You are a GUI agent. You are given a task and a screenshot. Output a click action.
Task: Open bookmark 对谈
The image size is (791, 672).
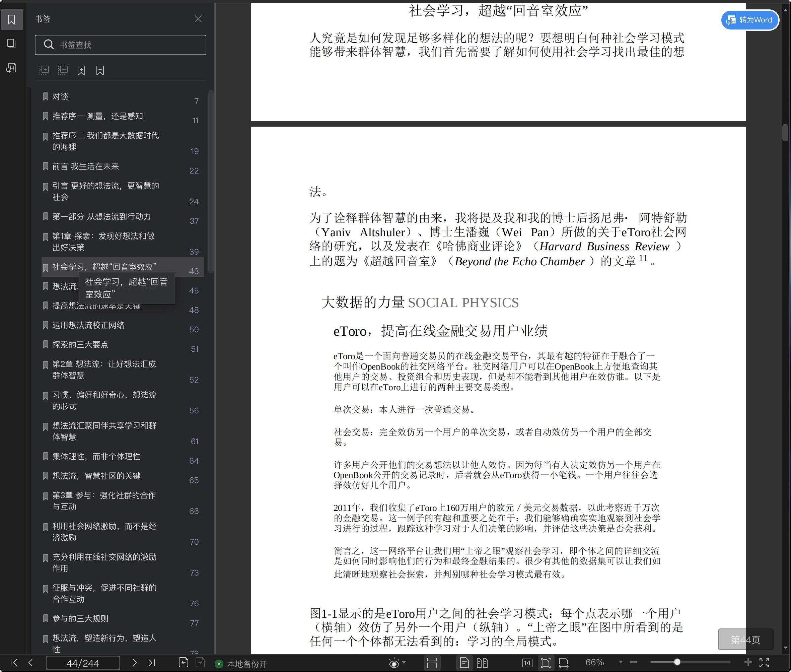pos(123,97)
